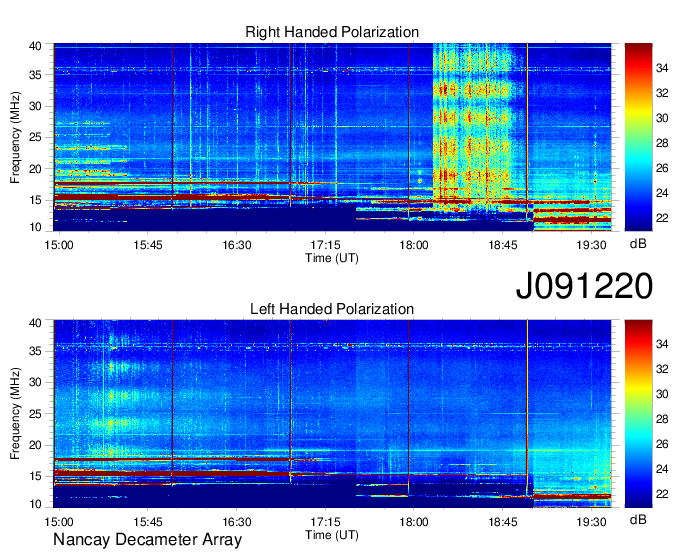Click 'Frequency (MHz)' label of the Right Handed plot
The height and width of the screenshot is (552, 680).
(15, 137)
